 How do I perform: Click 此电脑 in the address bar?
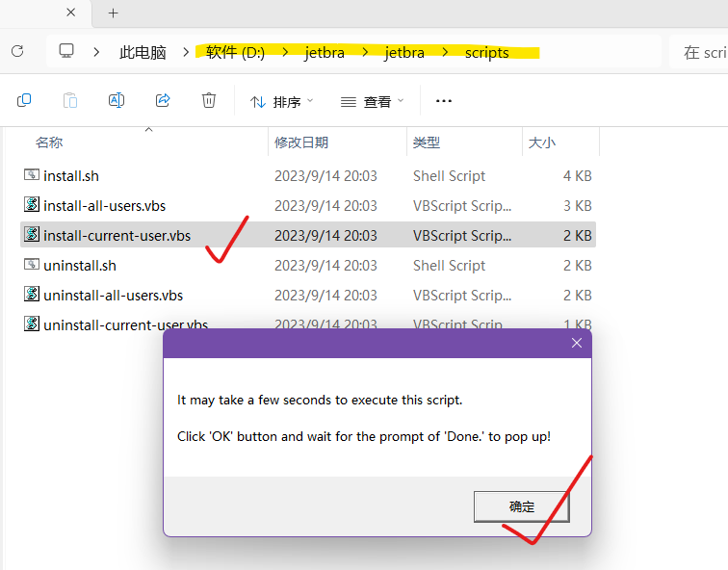(143, 52)
